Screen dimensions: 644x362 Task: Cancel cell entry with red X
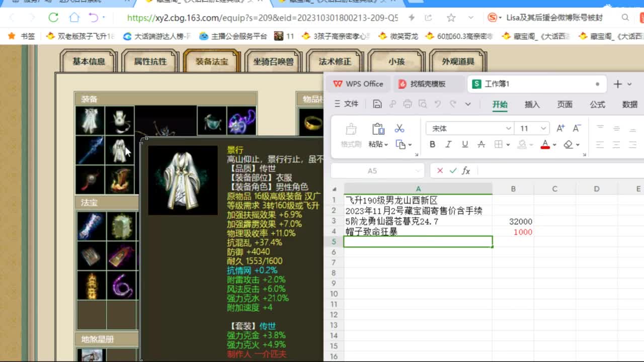click(440, 171)
